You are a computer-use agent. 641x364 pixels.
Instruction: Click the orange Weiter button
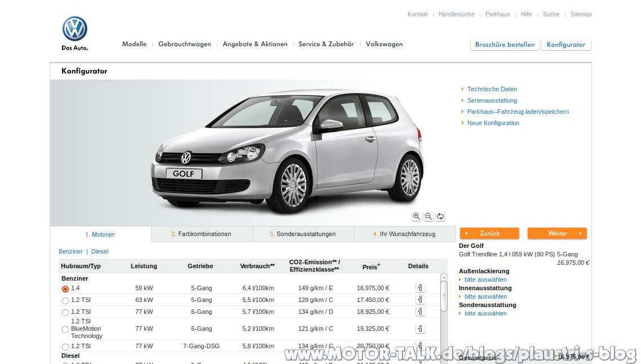[x=557, y=233]
